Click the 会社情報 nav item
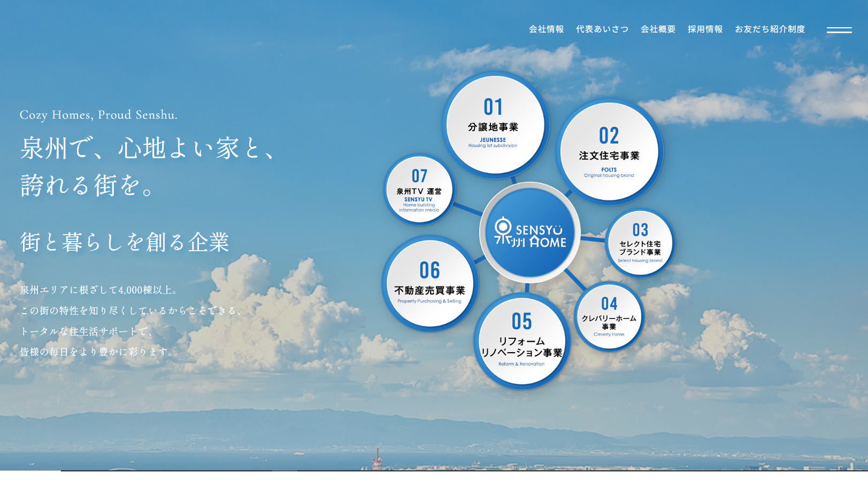Viewport: 868px width, 496px height. (x=546, y=29)
